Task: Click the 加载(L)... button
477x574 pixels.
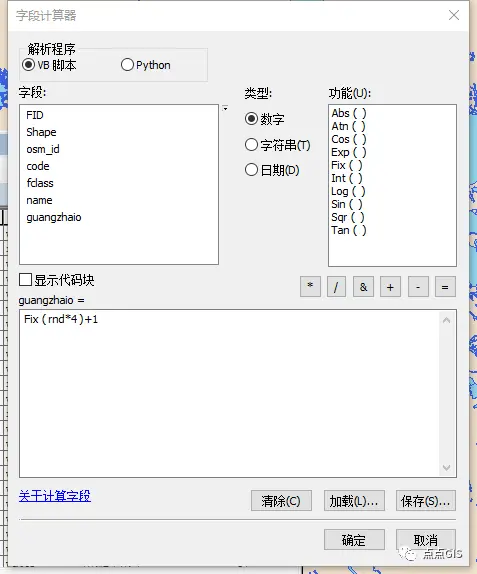Action: click(354, 500)
